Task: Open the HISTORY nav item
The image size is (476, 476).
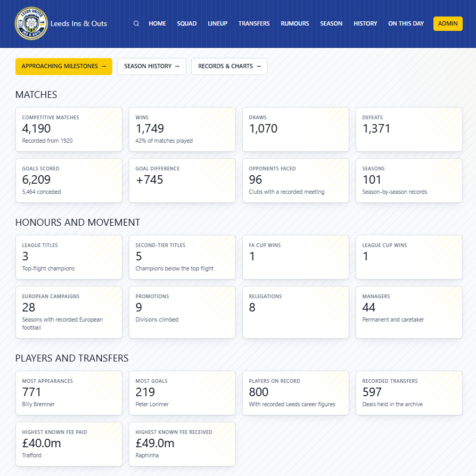Action: tap(365, 23)
